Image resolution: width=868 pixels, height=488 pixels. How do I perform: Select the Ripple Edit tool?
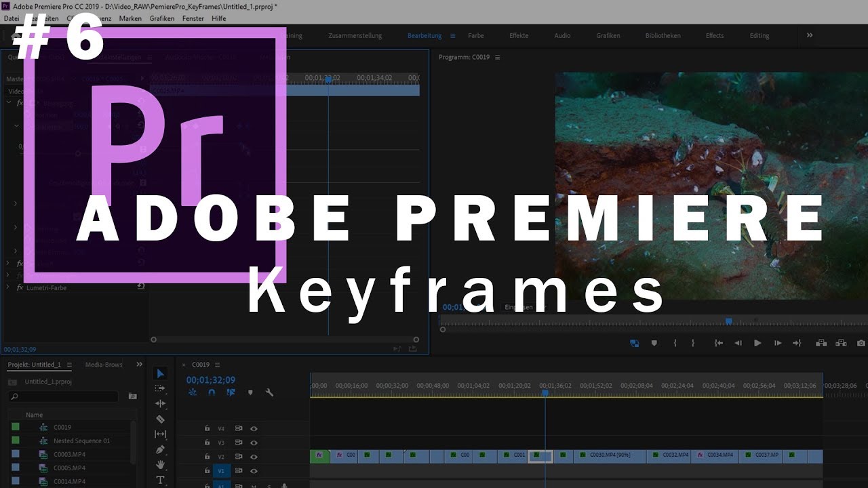coord(160,403)
